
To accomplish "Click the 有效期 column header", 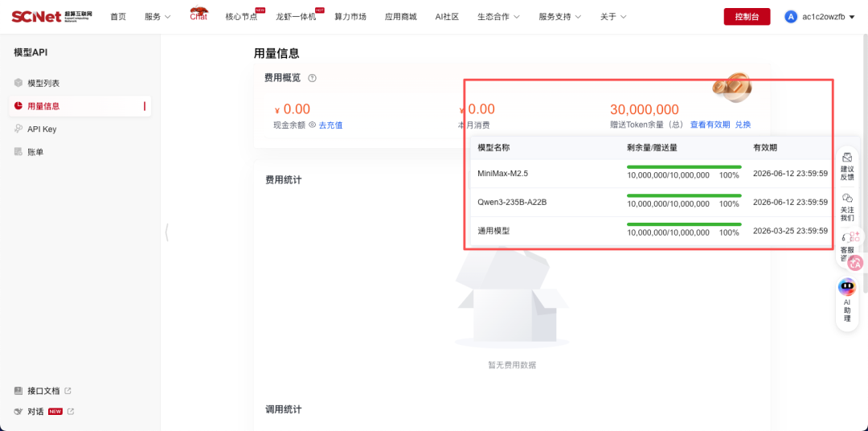I will tap(765, 148).
